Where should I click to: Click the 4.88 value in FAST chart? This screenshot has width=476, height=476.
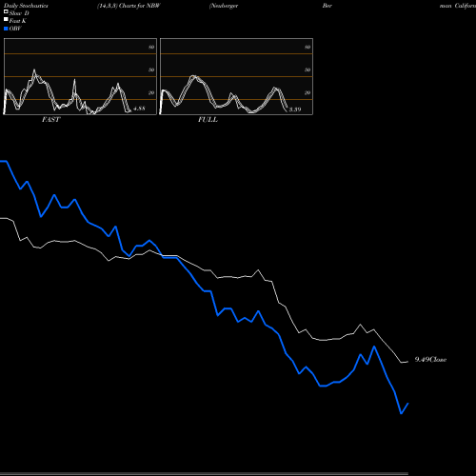(139, 109)
